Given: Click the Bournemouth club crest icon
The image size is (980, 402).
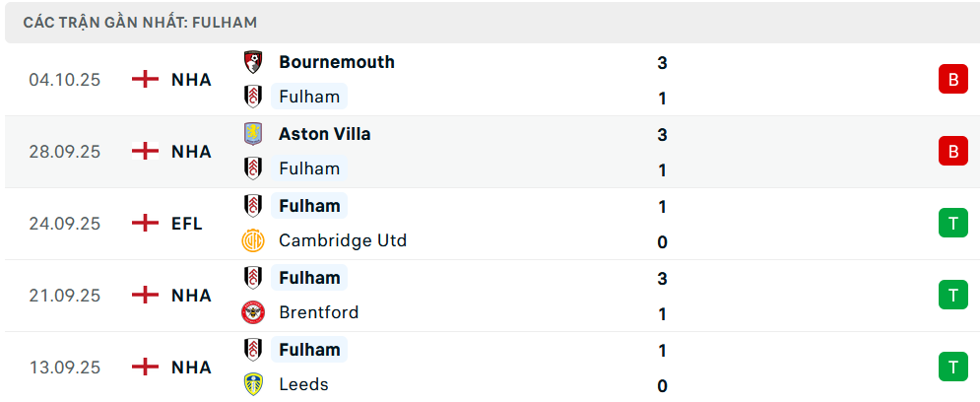Looking at the screenshot, I should pyautogui.click(x=253, y=62).
